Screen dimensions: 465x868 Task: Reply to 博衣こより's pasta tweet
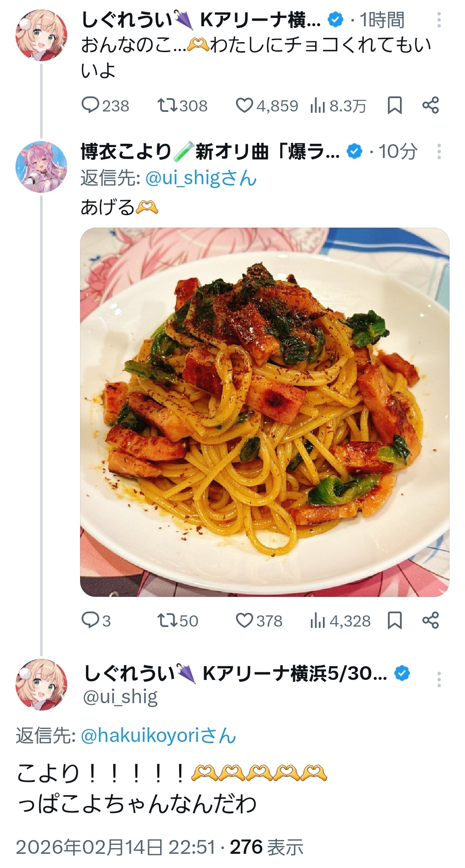(x=91, y=621)
